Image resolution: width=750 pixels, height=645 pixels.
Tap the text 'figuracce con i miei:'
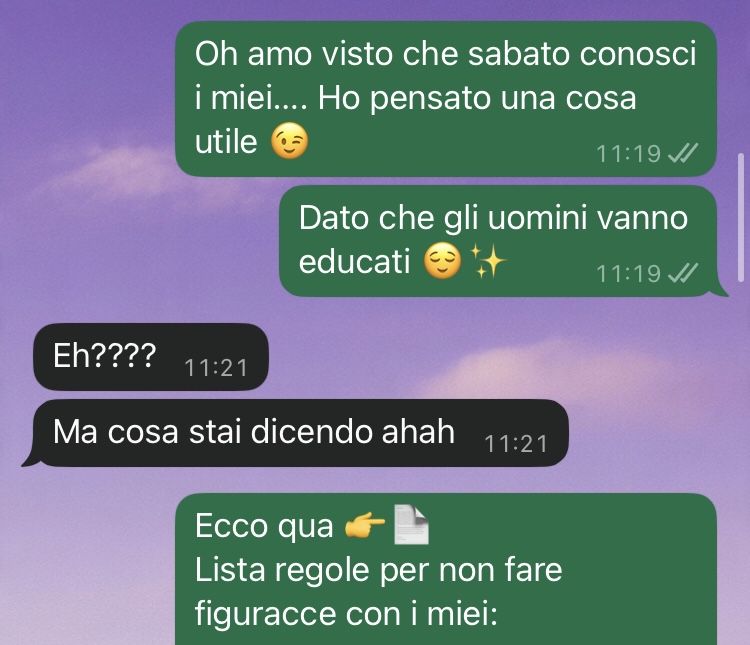[346, 613]
